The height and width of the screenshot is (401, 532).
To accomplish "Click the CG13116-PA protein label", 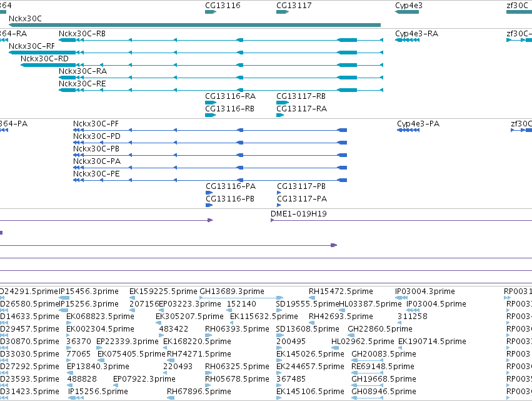I will 231,186.
